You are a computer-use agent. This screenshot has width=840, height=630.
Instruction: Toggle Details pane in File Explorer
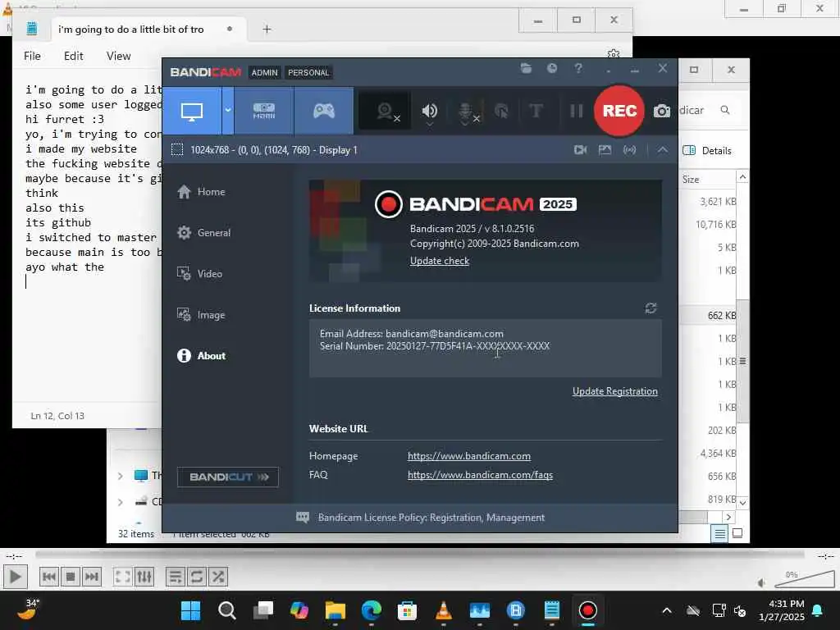click(x=706, y=151)
